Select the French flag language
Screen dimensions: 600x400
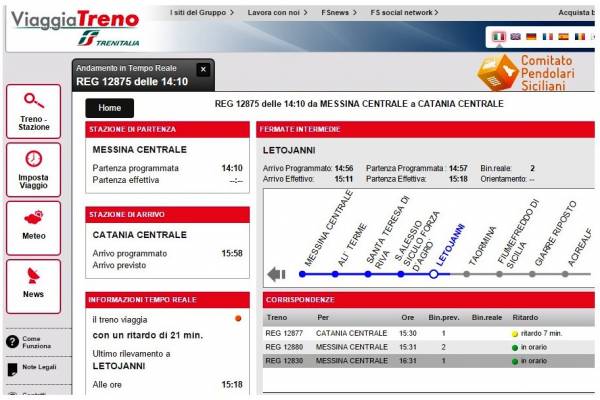click(x=548, y=37)
